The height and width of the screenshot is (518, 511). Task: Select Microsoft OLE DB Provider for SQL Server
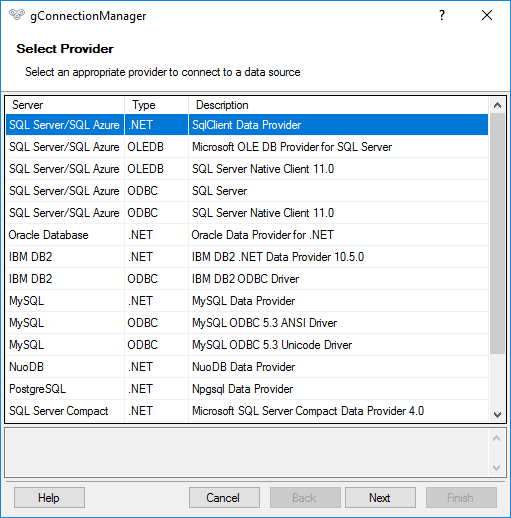tap(247, 147)
